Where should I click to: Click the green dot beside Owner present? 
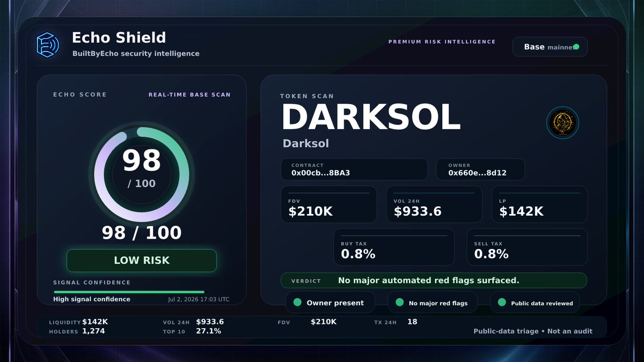click(x=297, y=302)
